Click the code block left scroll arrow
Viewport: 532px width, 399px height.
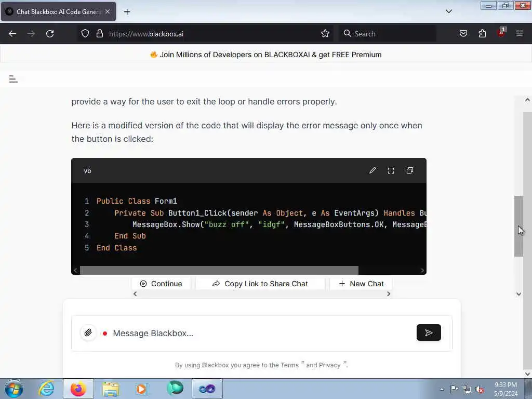(75, 270)
